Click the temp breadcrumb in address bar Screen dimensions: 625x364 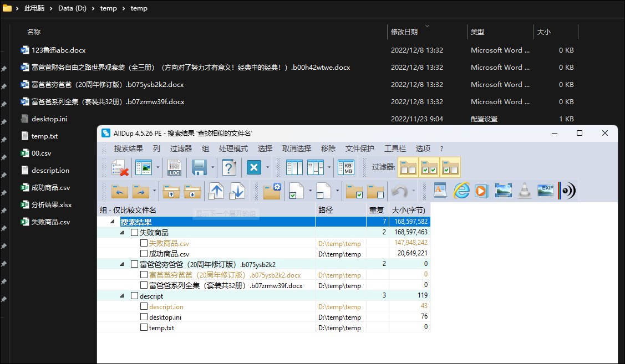coord(139,9)
